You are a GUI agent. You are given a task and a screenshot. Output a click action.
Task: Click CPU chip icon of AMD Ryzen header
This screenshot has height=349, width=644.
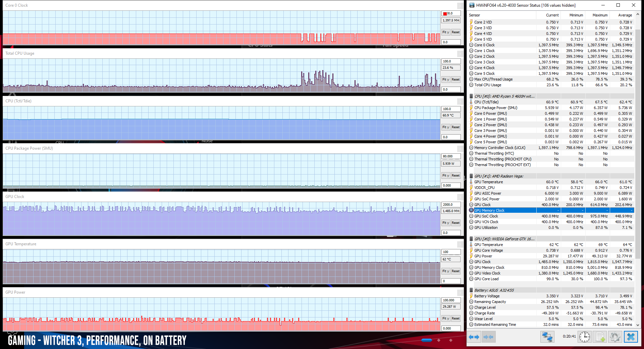(471, 96)
